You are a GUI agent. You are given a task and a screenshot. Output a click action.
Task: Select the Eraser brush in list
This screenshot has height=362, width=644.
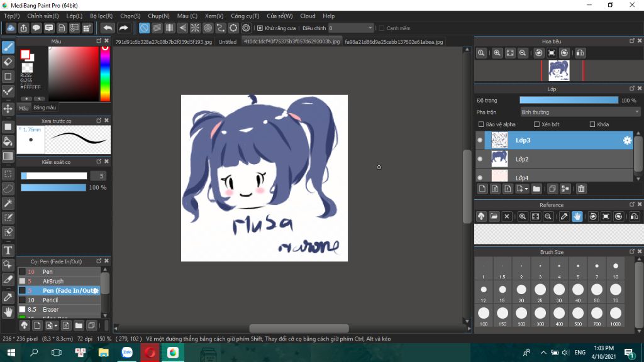click(59, 309)
